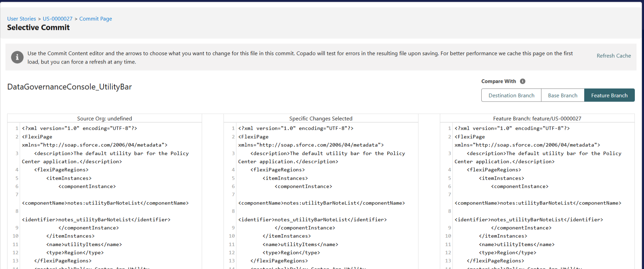Click the Selective Commit page heading

click(38, 28)
